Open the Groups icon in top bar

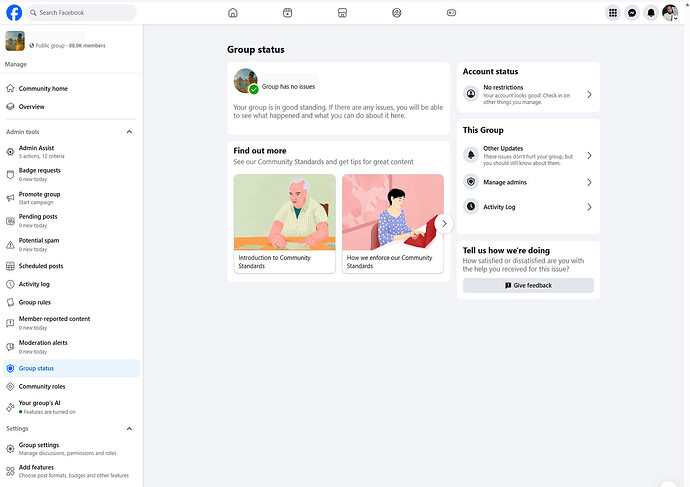pos(397,13)
